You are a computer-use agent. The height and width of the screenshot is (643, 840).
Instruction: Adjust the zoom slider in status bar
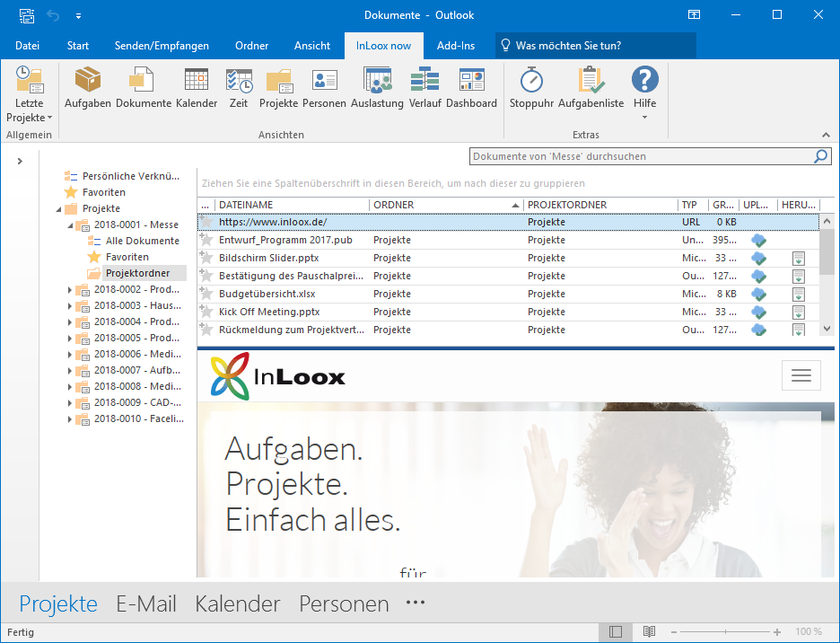(x=725, y=631)
